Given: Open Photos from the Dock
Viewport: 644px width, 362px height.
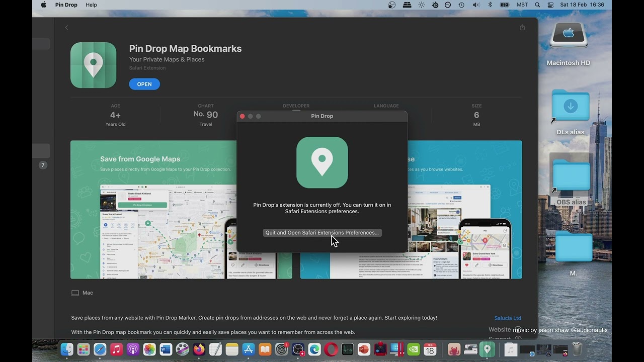Looking at the screenshot, I should [149, 349].
